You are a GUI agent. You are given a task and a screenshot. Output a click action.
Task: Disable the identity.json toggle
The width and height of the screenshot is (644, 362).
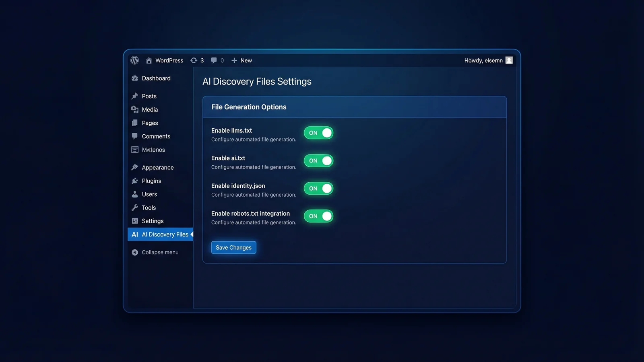[318, 189]
